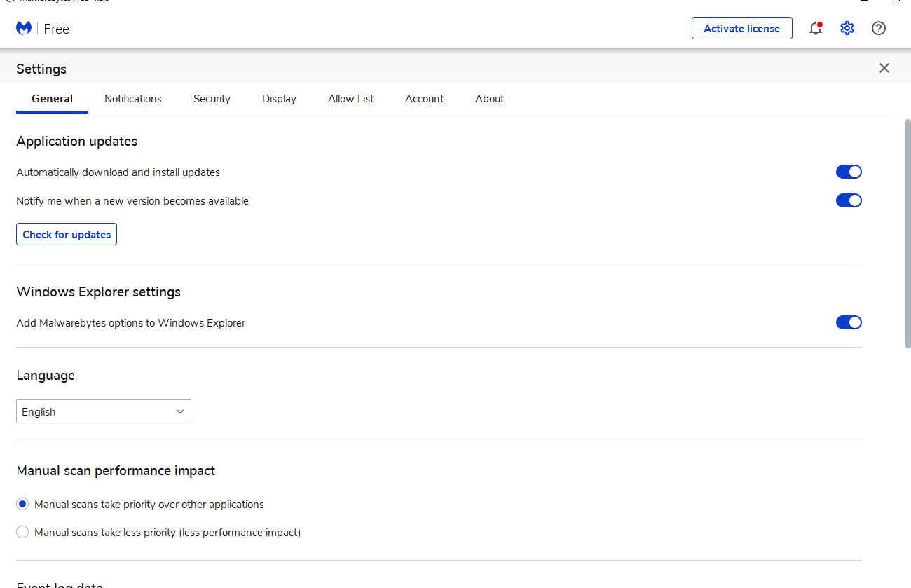911x588 pixels.
Task: Open the settings gear icon
Action: point(847,28)
